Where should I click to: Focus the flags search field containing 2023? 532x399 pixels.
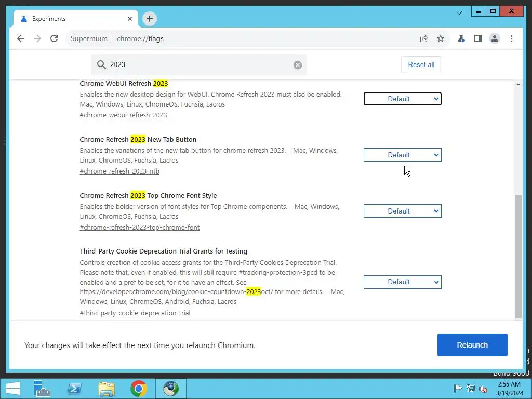point(199,64)
